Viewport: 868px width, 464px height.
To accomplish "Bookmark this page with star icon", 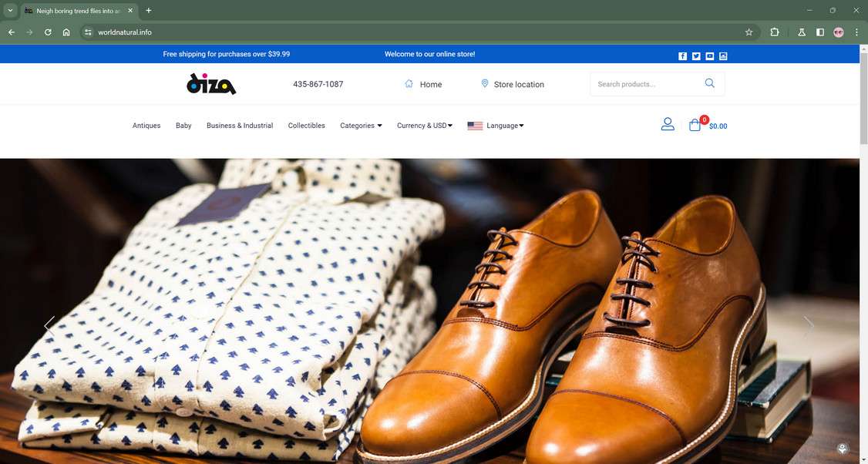I will (749, 32).
